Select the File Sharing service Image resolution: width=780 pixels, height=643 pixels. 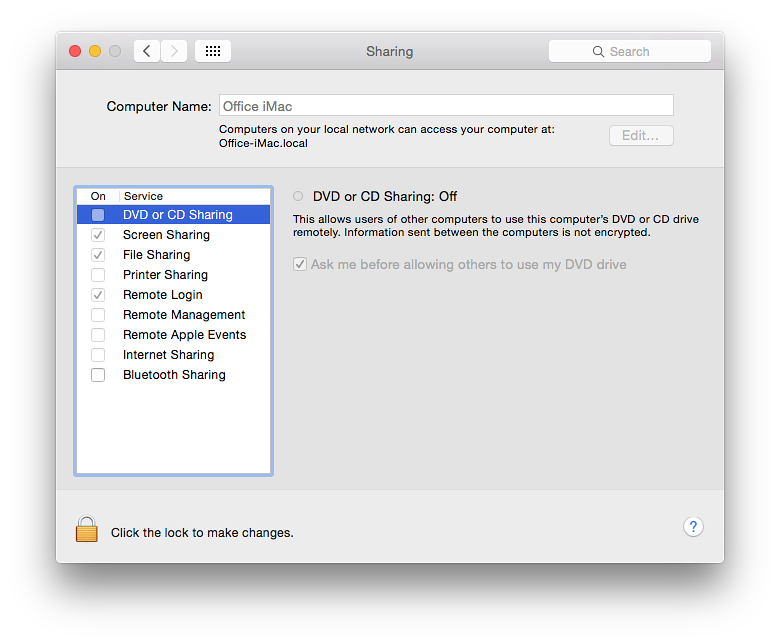(x=173, y=255)
